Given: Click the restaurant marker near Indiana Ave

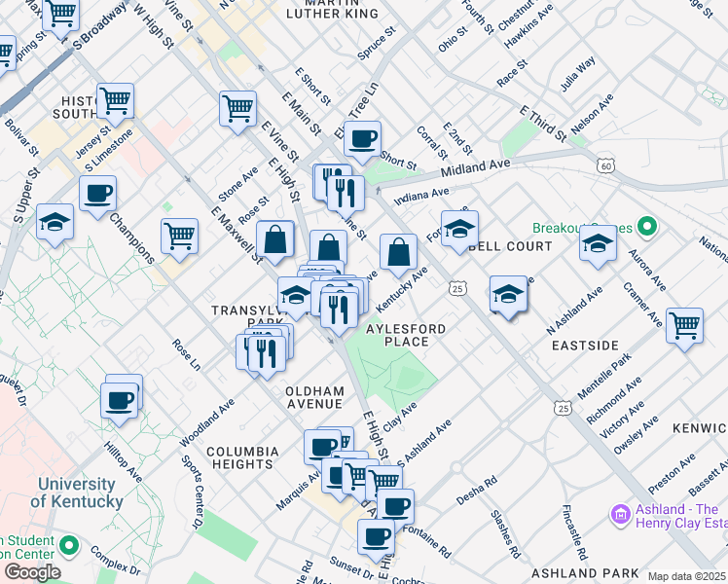Looking at the screenshot, I should click(345, 193).
